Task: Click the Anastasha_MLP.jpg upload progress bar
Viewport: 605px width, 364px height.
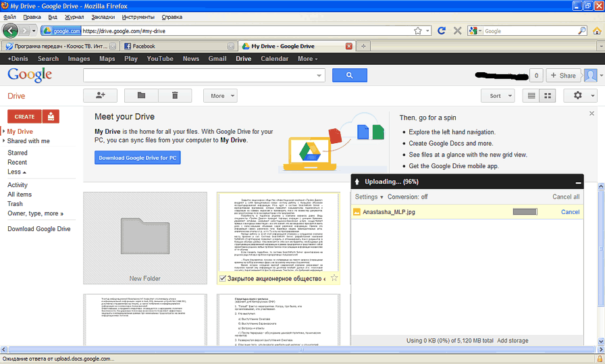Action: point(525,212)
